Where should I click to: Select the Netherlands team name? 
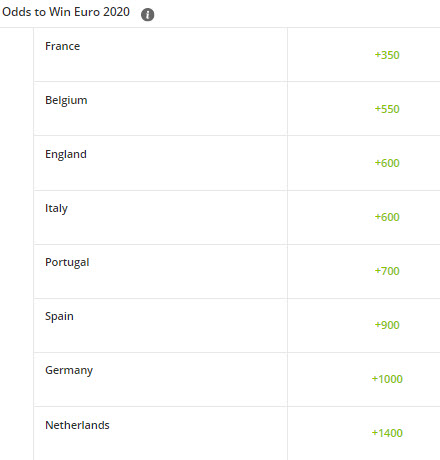point(77,425)
